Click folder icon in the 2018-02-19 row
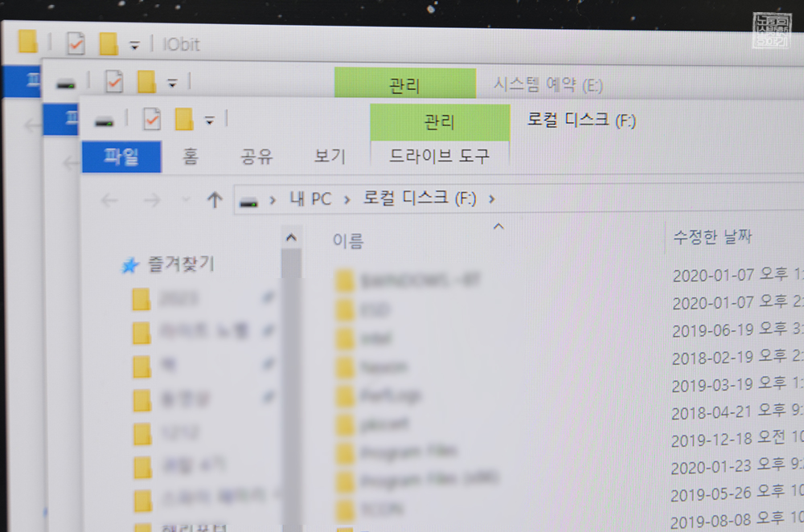The height and width of the screenshot is (532, 804). (x=345, y=367)
